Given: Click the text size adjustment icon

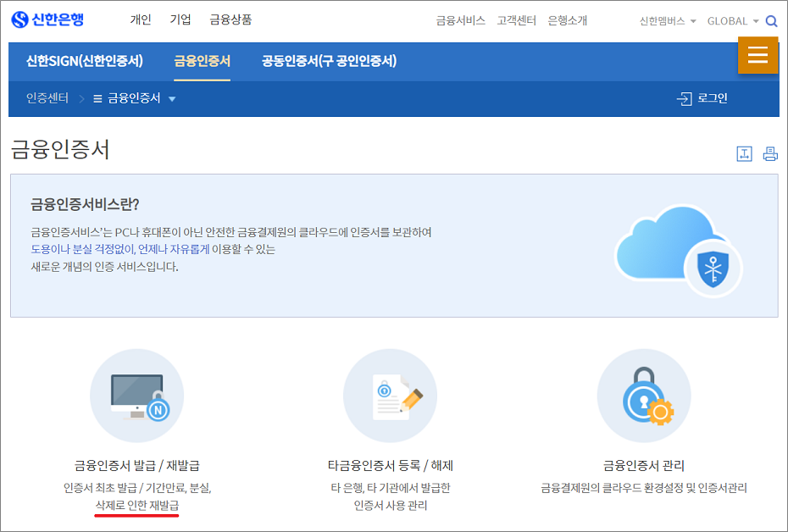Looking at the screenshot, I should tap(744, 153).
